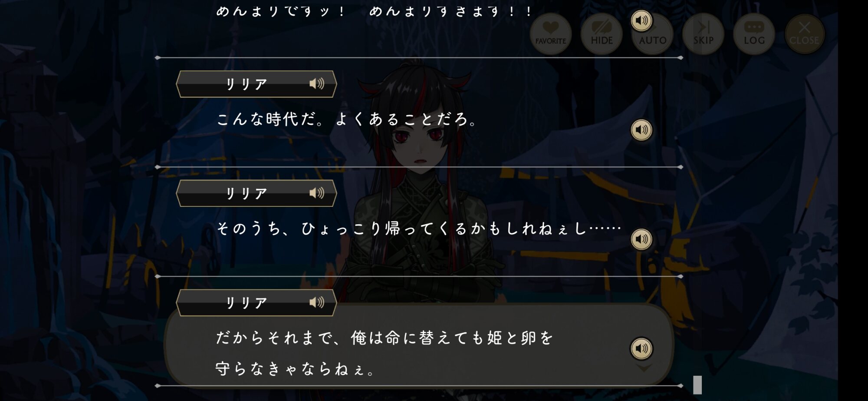Select the first リリア name plate
The image size is (868, 401).
(256, 84)
